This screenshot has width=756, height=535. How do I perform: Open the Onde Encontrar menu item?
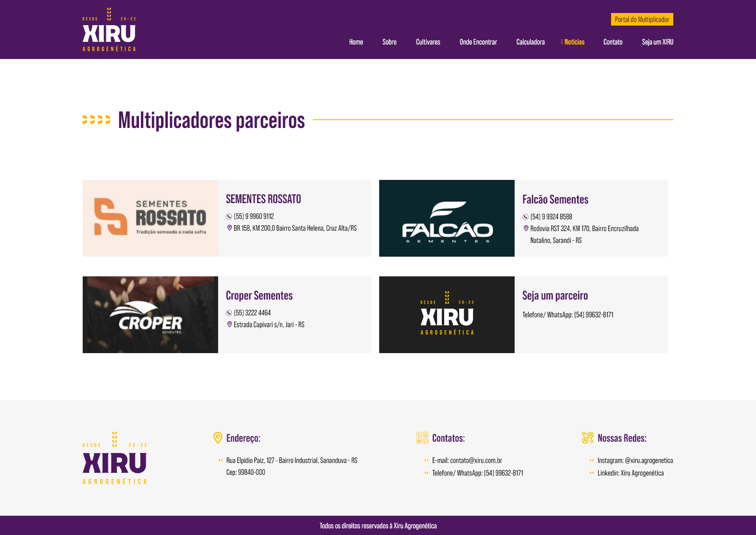pyautogui.click(x=478, y=42)
